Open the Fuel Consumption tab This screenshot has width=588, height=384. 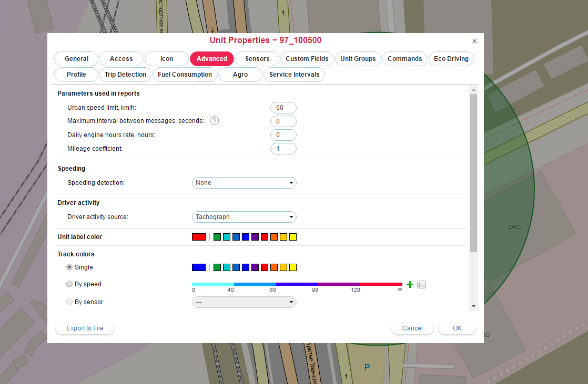(x=185, y=75)
